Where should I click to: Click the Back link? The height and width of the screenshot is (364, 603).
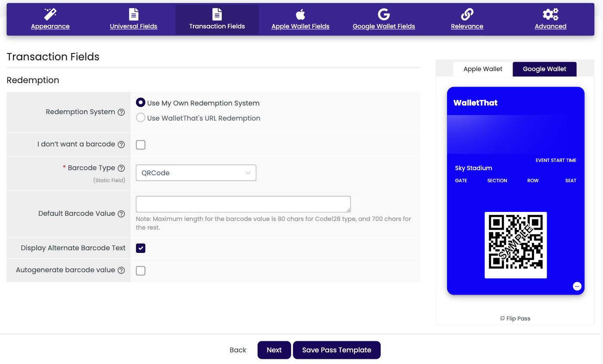click(x=238, y=350)
